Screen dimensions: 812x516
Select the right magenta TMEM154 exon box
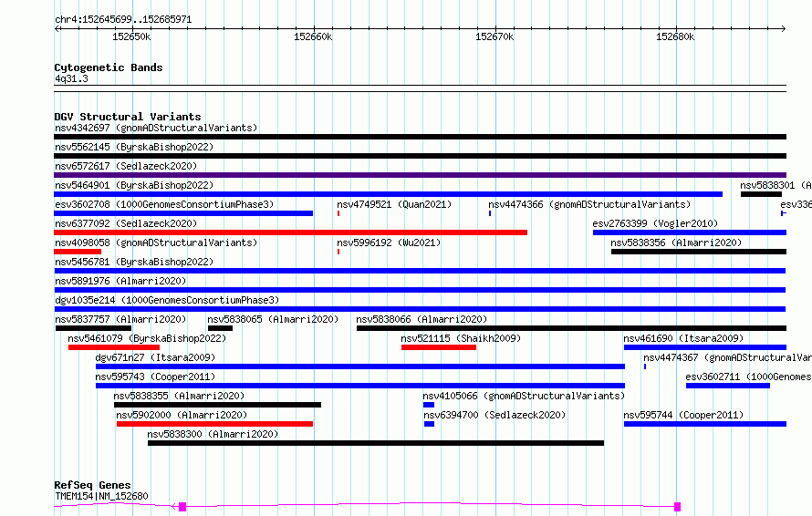click(x=677, y=507)
